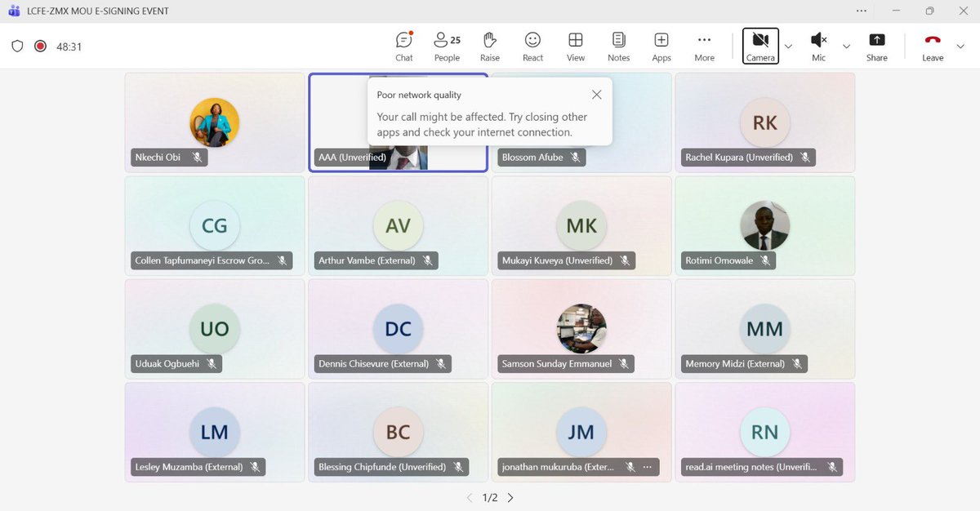Show the People participant list
The image size is (980, 511).
click(447, 47)
